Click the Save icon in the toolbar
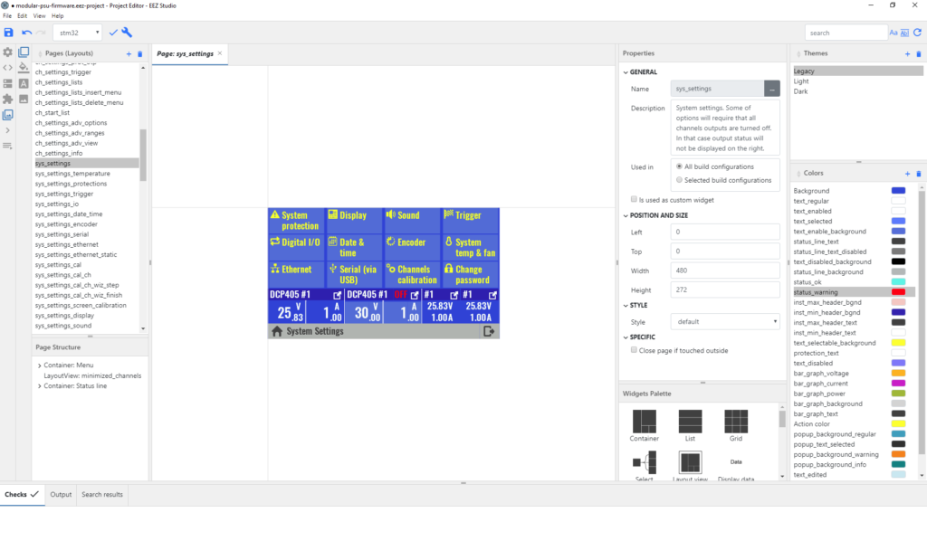Viewport: 927px width, 560px height. point(9,33)
